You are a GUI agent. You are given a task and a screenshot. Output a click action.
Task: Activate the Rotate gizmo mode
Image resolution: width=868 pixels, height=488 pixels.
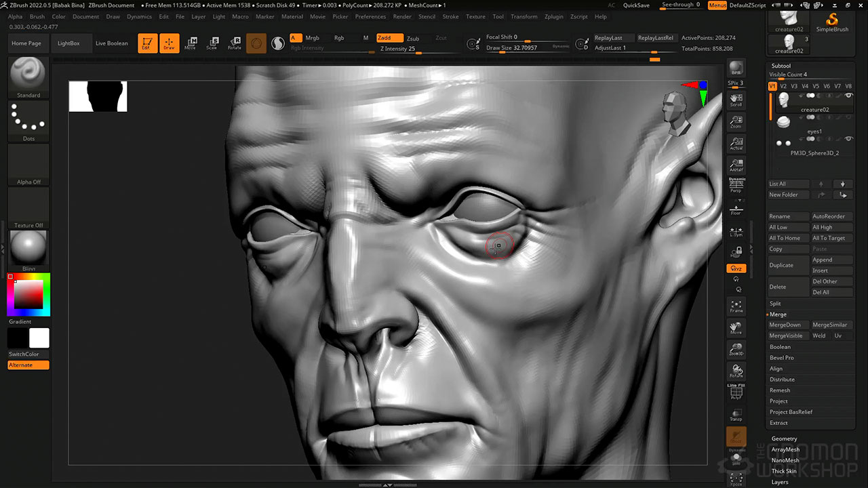[234, 43]
